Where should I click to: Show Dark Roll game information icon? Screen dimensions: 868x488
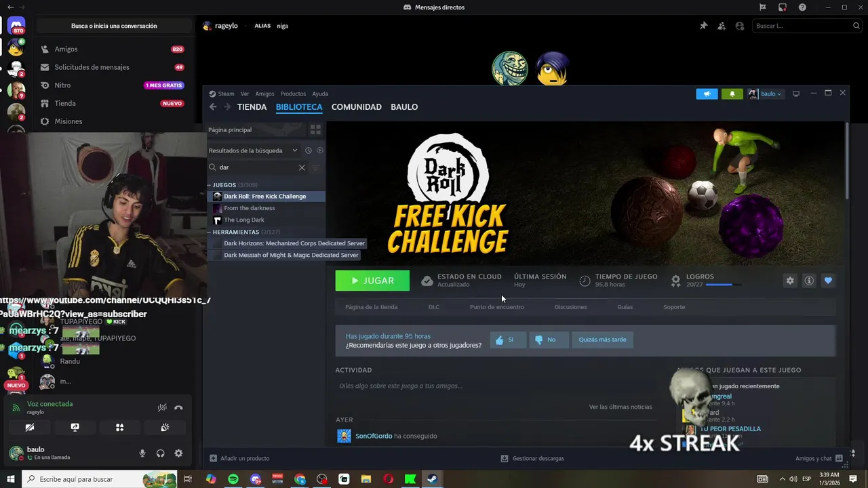coord(809,281)
